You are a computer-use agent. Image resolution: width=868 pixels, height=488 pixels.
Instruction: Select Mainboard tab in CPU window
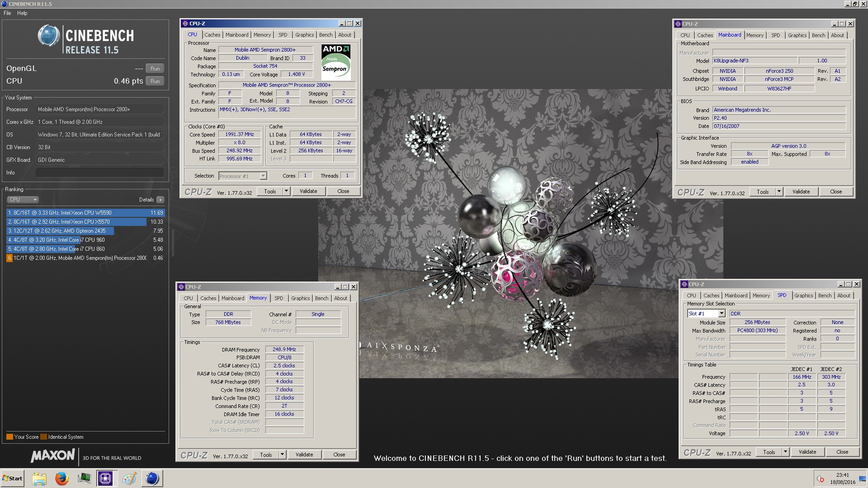(x=237, y=35)
